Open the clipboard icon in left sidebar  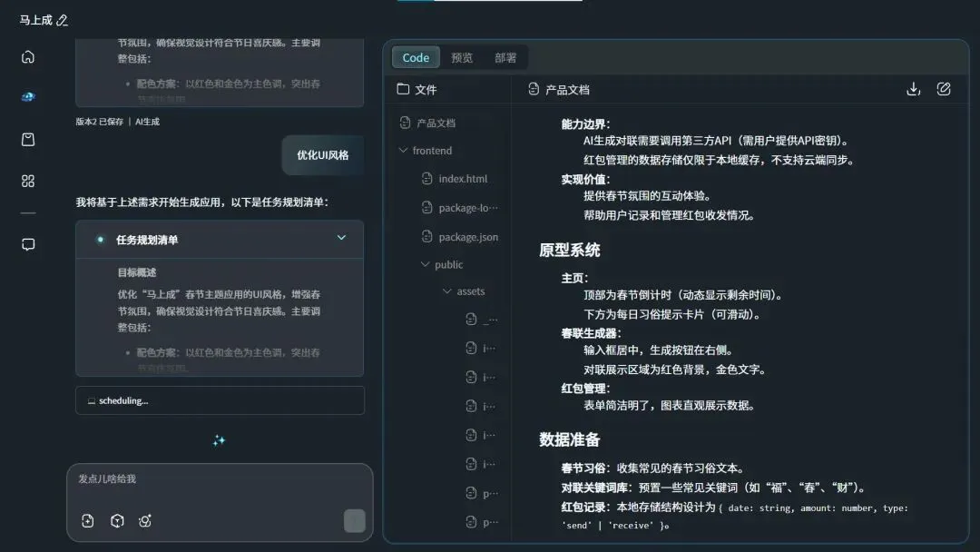pyautogui.click(x=28, y=140)
